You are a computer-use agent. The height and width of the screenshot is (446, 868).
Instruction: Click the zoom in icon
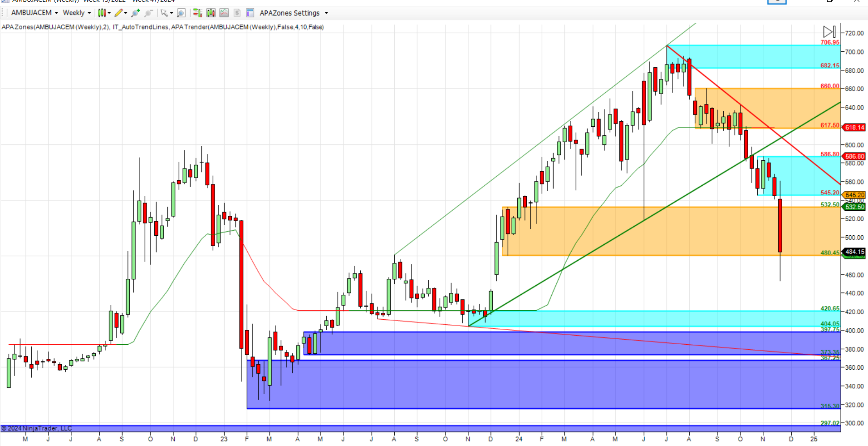pos(135,13)
